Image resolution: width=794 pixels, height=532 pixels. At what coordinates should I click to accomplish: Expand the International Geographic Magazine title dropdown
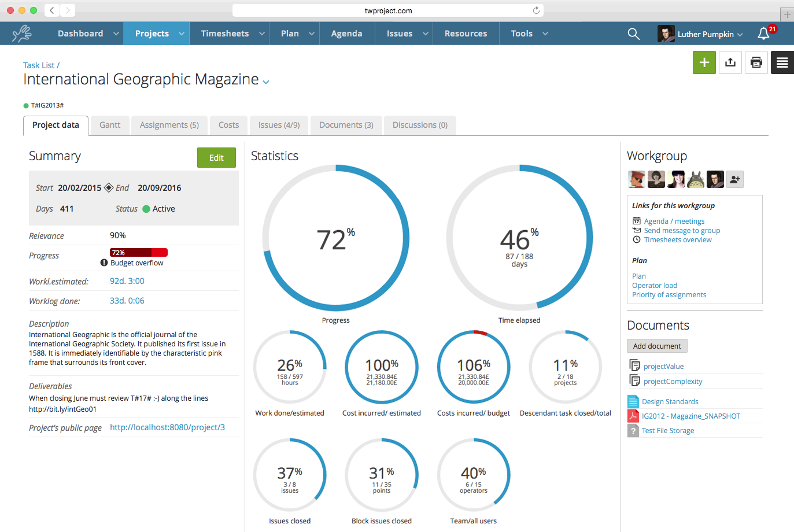click(x=266, y=82)
